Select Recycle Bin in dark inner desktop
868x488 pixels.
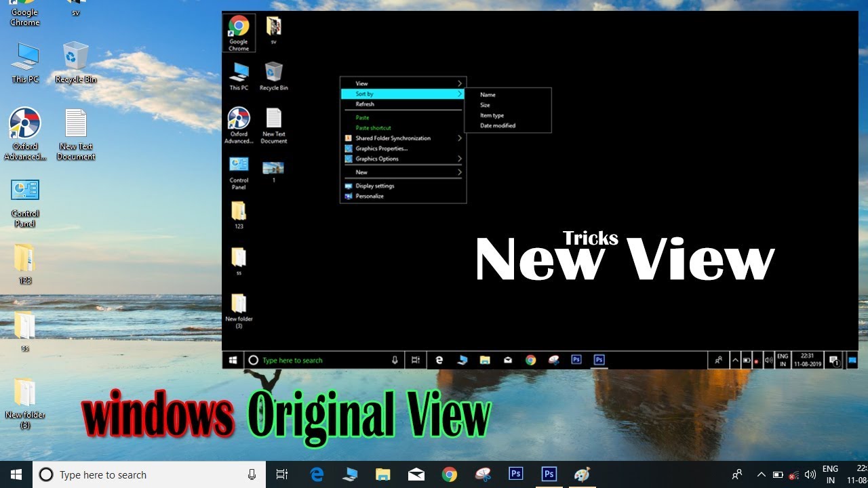[274, 76]
